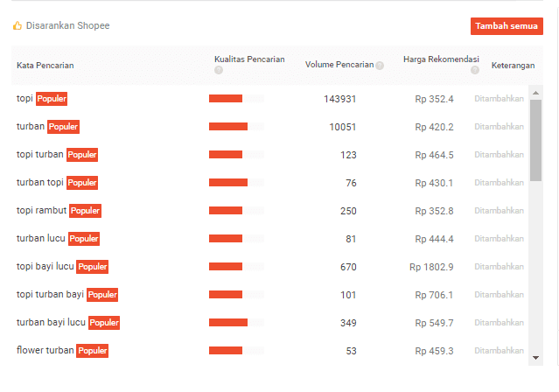Click the quality bar for flower turban

[x=236, y=351]
